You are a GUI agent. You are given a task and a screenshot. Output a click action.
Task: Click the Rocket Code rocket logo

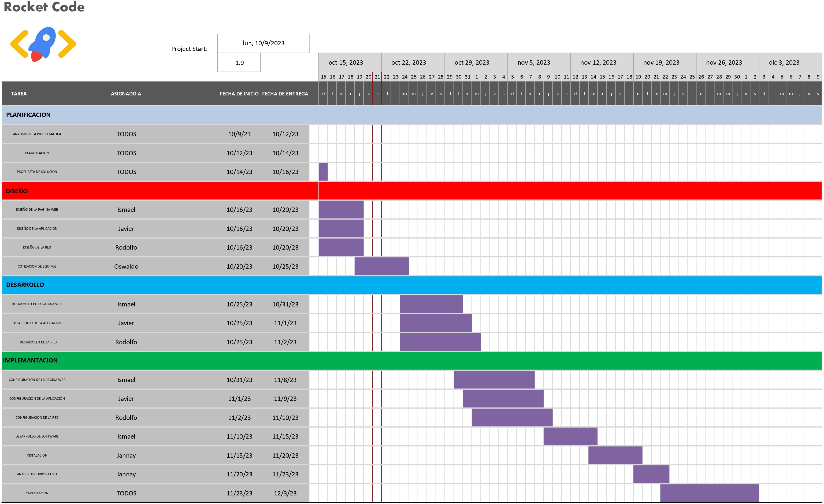[x=43, y=44]
